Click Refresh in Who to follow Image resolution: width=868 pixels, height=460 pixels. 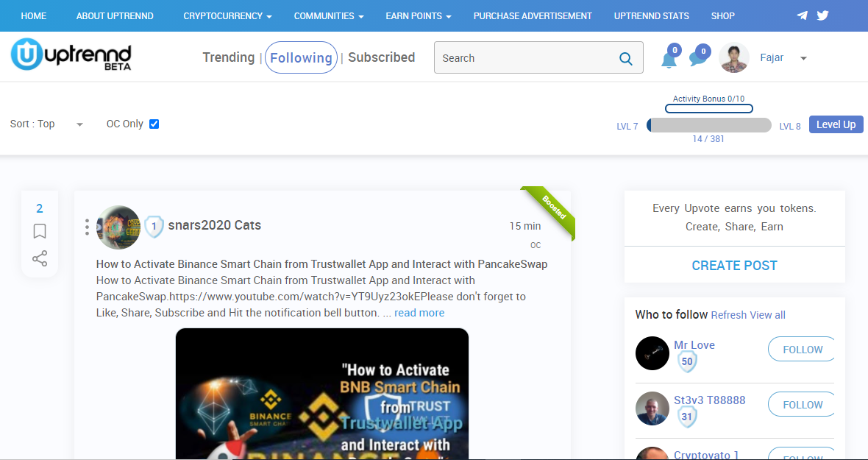(x=728, y=315)
